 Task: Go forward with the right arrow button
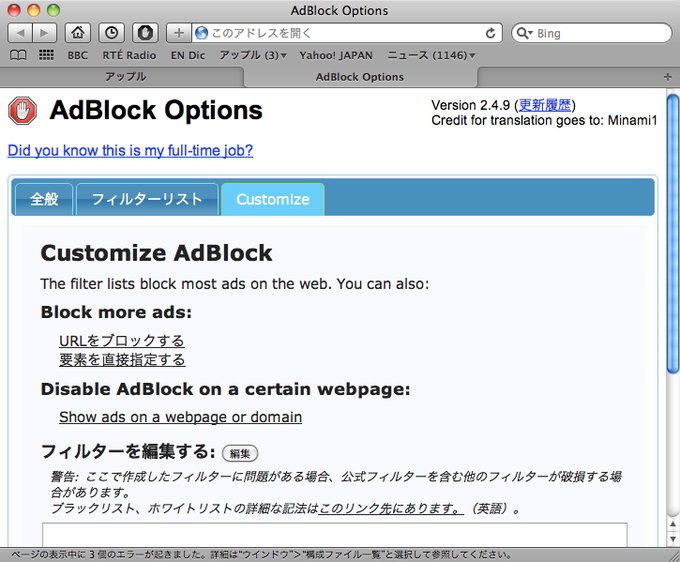(x=44, y=33)
